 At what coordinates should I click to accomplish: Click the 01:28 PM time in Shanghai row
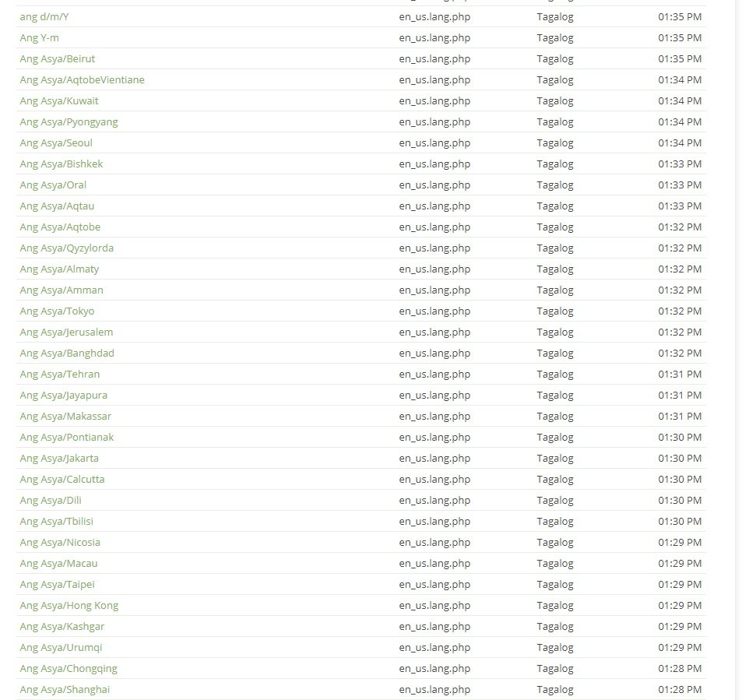tap(680, 689)
